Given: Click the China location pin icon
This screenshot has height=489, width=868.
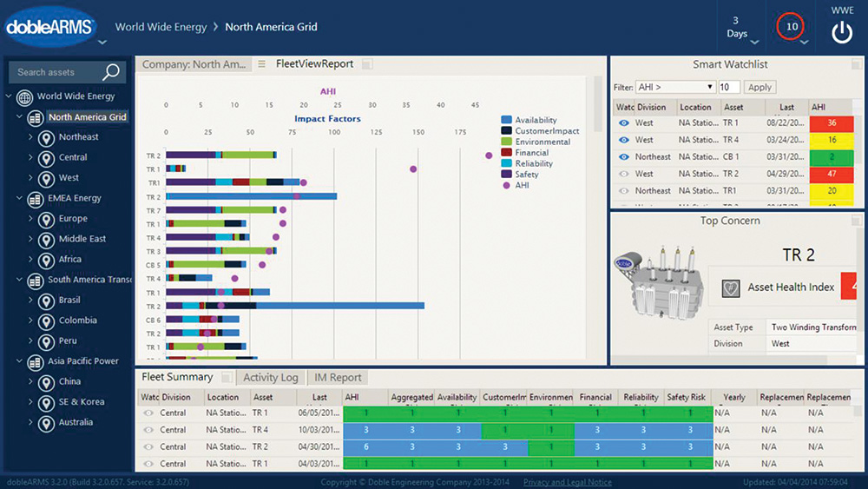Looking at the screenshot, I should (46, 383).
